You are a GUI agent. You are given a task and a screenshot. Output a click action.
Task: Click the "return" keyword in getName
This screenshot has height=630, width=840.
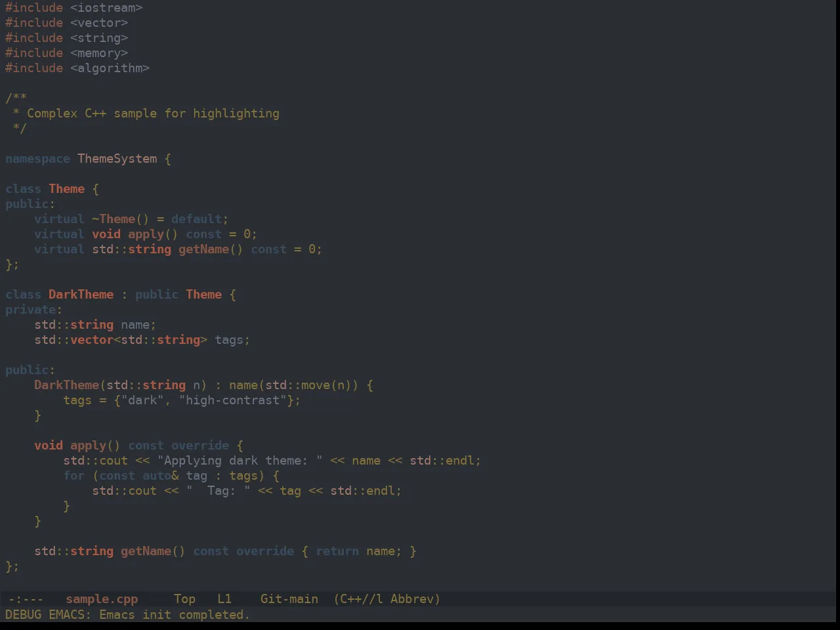[337, 551]
